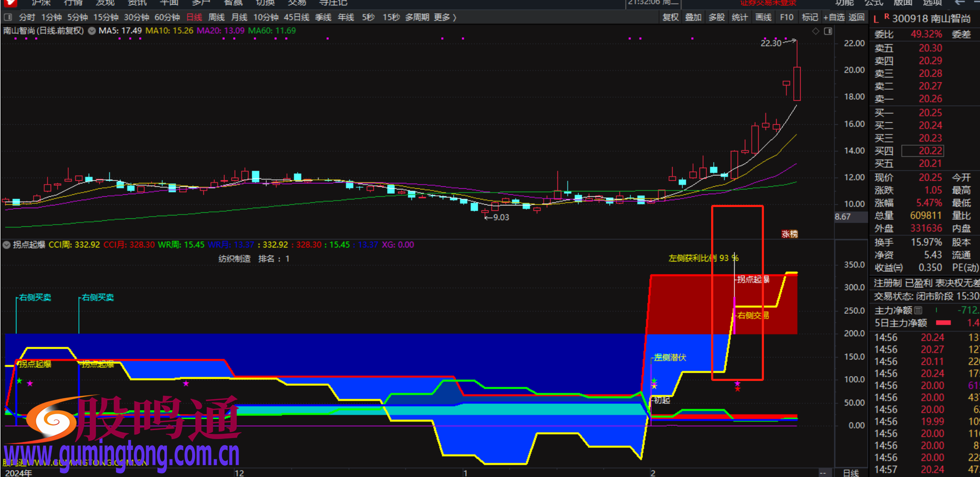The image size is (980, 477).
Task: Click the R marker beside stock code
Action: (x=887, y=17)
